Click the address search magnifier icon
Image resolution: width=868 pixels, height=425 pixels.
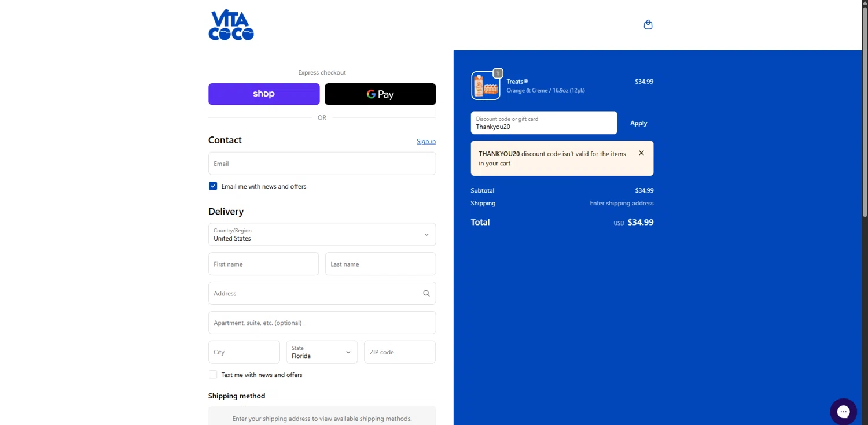click(426, 293)
